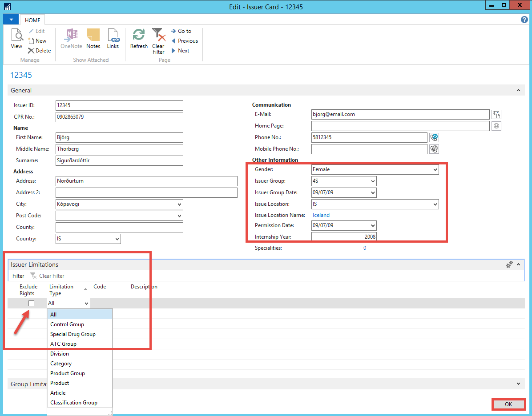The height and width of the screenshot is (416, 532).
Task: Click the Refresh page icon
Action: [139, 38]
